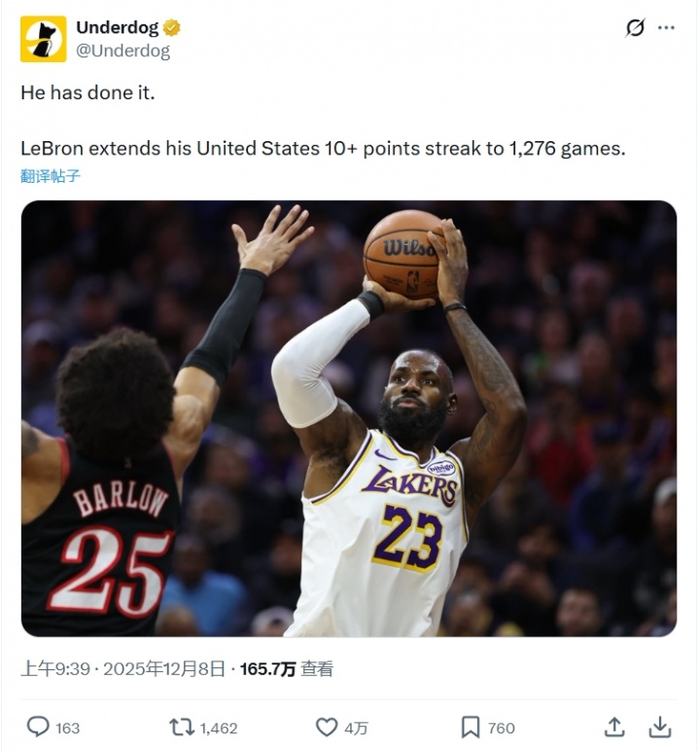The image size is (700, 751).
Task: View the 165.7万 查看 view count
Action: (x=287, y=668)
